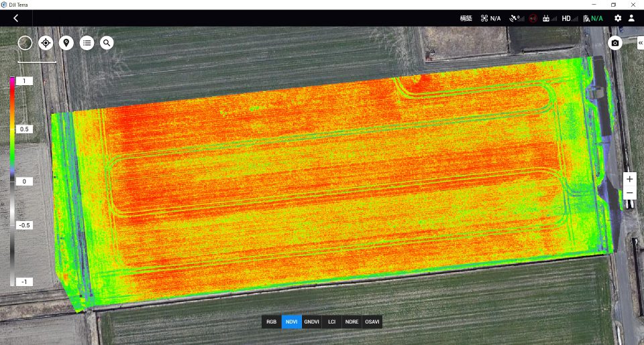Screen dimensions: 644x345
Task: Open the list view icon
Action: click(x=87, y=43)
